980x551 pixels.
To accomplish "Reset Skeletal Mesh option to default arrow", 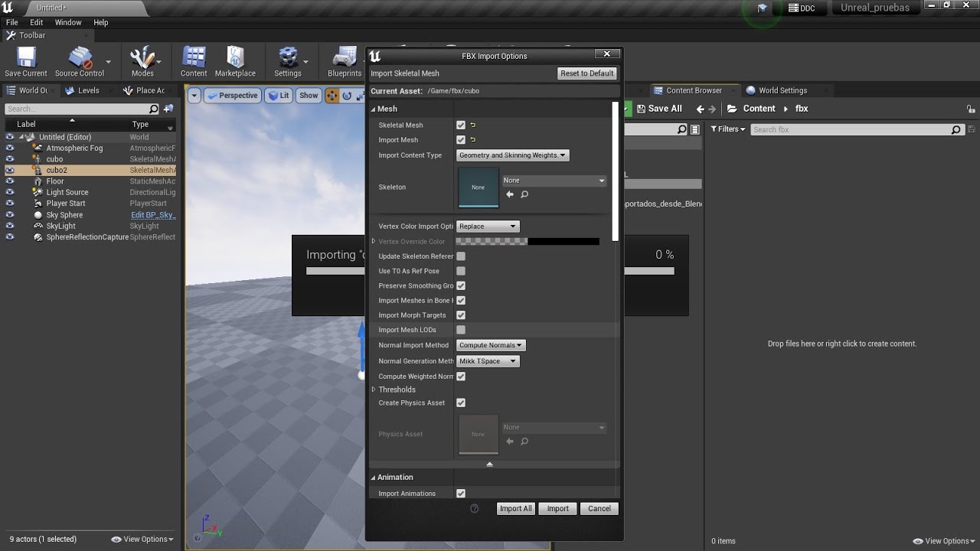I will point(473,125).
